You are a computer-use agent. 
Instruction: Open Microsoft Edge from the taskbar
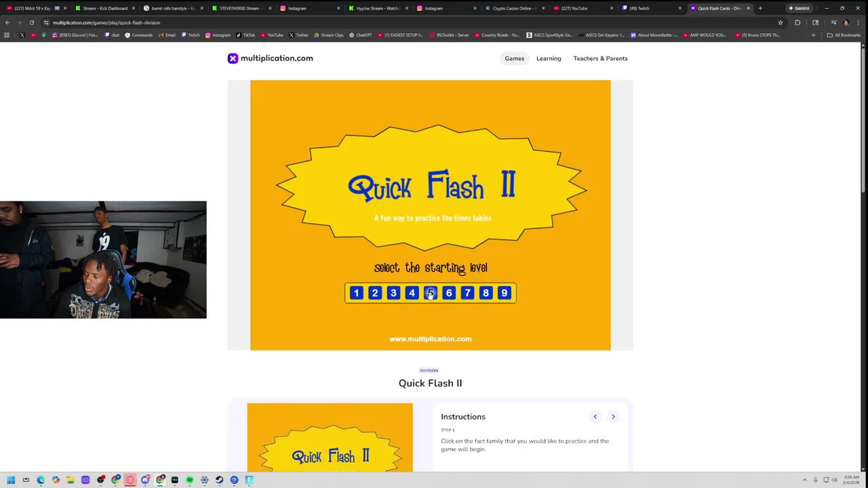coord(41,480)
